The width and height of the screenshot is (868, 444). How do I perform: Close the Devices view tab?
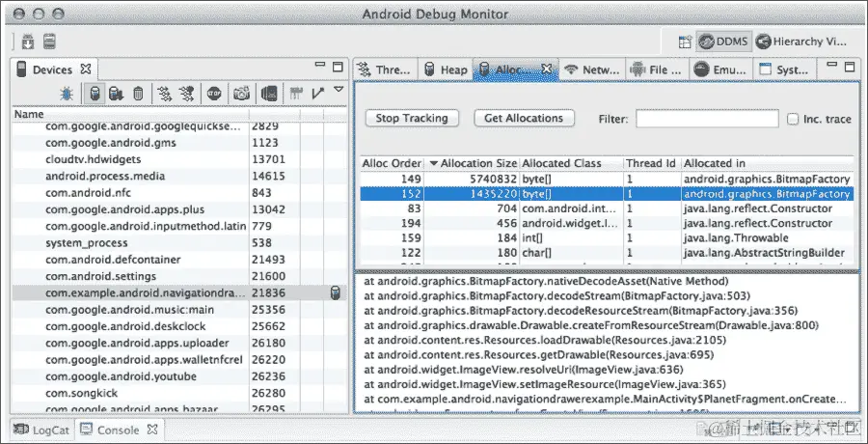(85, 69)
